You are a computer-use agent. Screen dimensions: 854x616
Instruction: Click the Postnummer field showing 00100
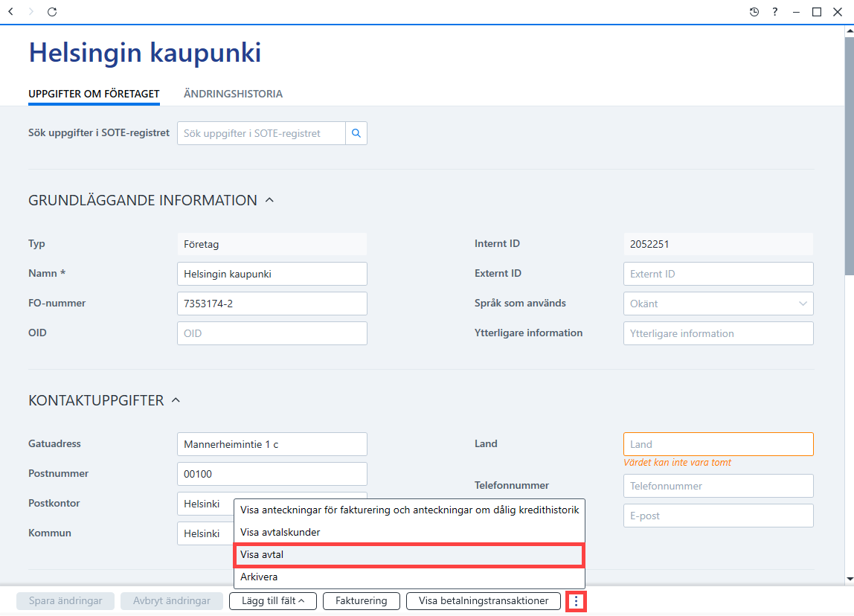(272, 474)
